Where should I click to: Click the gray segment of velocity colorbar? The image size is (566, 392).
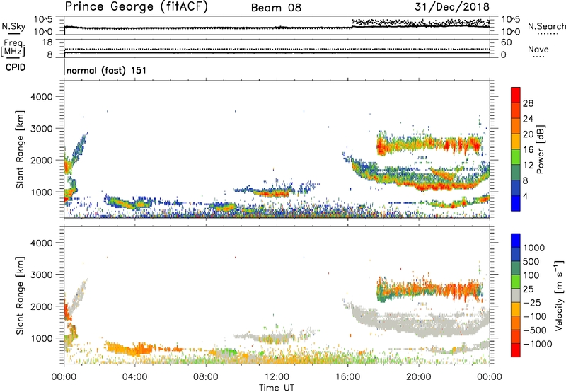coord(516,296)
